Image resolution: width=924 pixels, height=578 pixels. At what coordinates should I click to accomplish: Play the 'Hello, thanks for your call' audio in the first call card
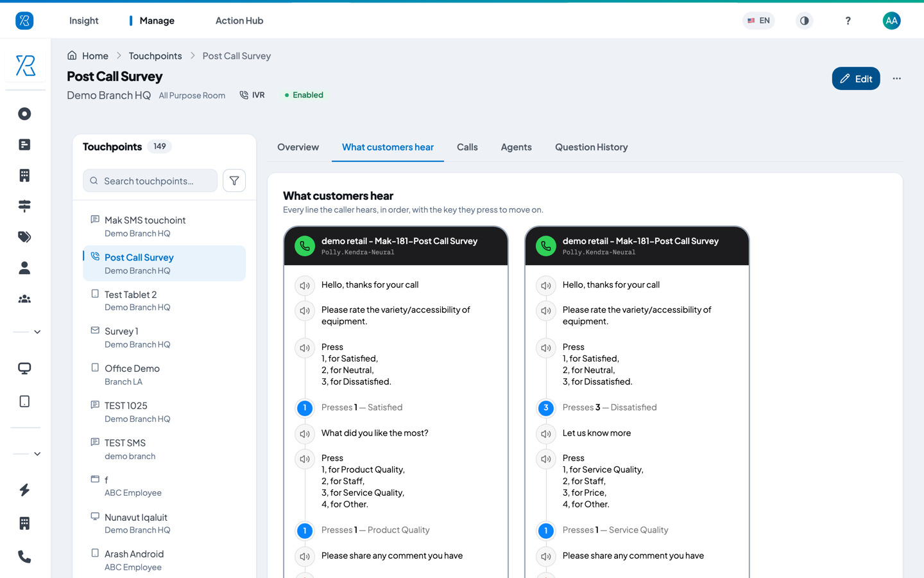305,285
